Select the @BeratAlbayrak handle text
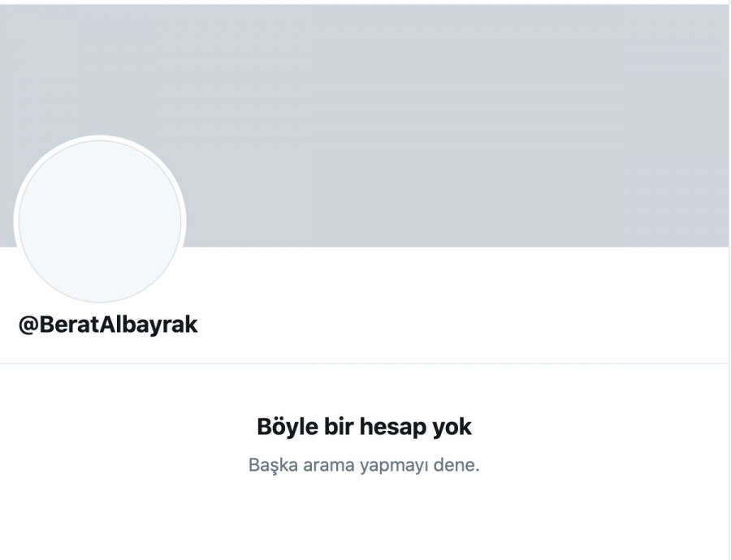 108,325
